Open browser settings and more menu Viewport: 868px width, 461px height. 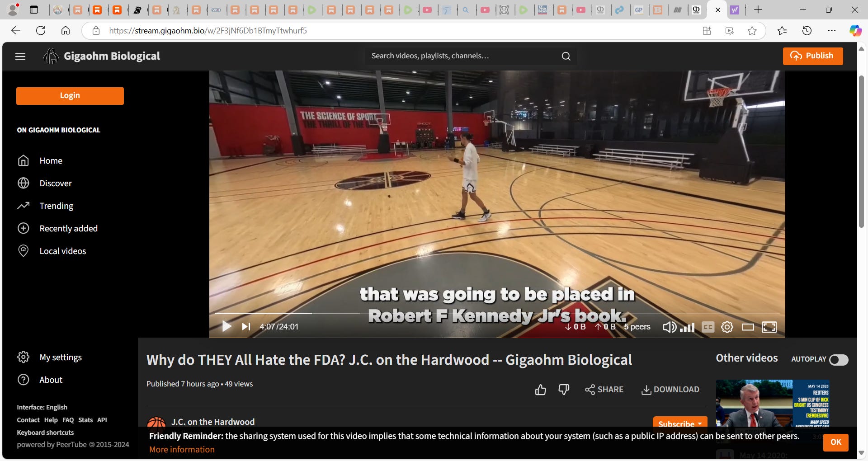click(x=832, y=31)
